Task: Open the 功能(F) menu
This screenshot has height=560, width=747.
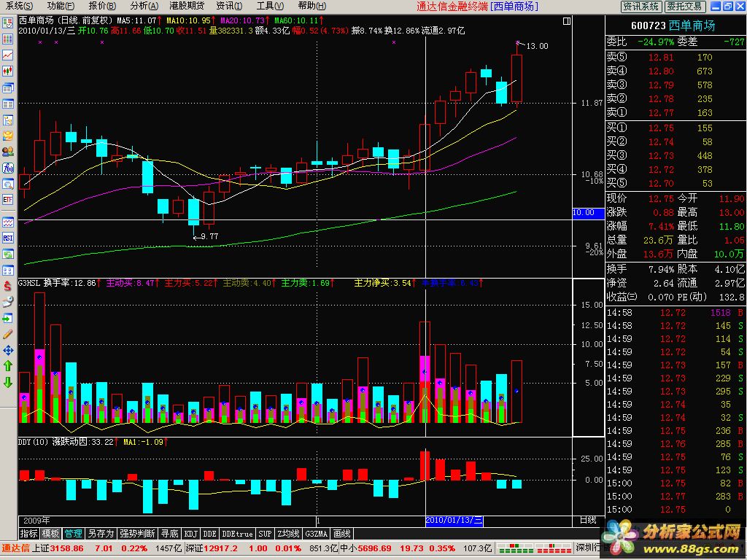Action: pos(61,6)
